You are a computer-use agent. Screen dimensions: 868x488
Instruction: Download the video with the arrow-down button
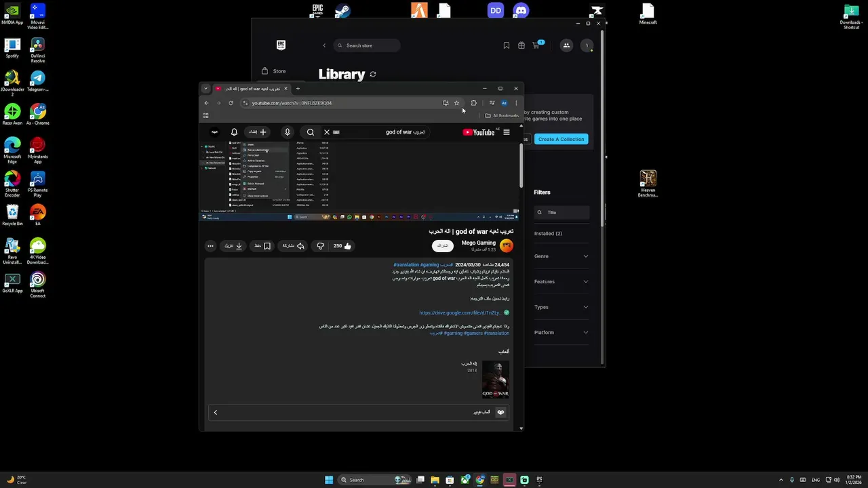233,246
